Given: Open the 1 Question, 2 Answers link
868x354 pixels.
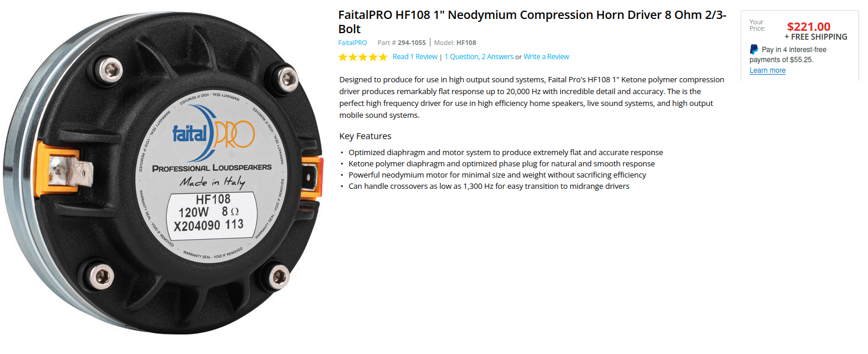Looking at the screenshot, I should tap(478, 57).
